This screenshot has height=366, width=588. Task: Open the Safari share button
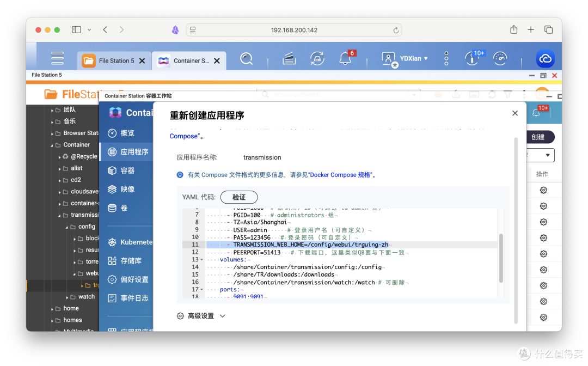click(x=514, y=29)
